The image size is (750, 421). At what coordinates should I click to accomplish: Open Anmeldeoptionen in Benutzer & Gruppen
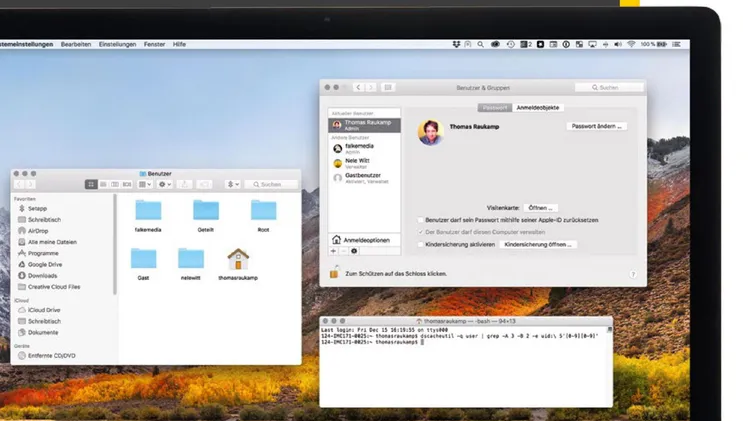click(364, 240)
